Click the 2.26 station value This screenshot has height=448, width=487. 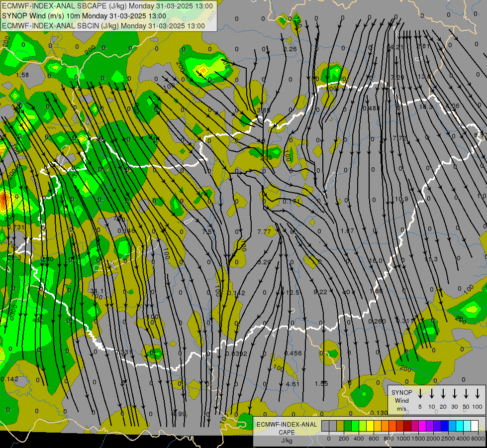pos(290,49)
